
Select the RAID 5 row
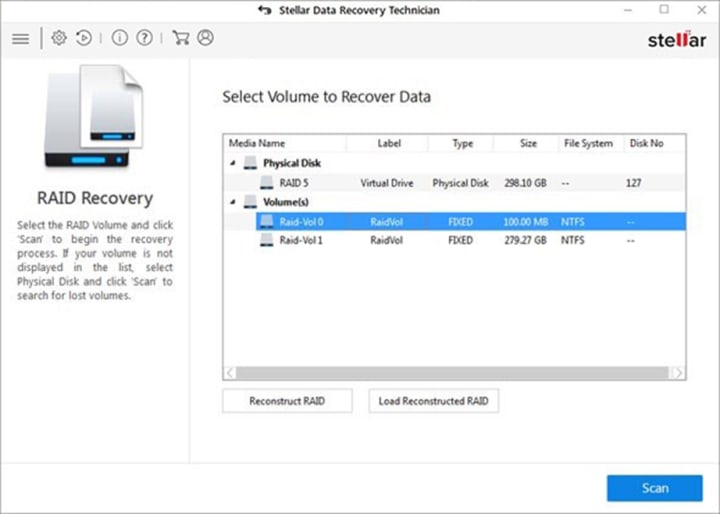coord(455,183)
